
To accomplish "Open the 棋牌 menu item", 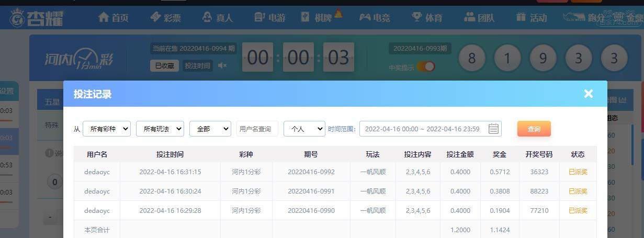I will 323,18.
